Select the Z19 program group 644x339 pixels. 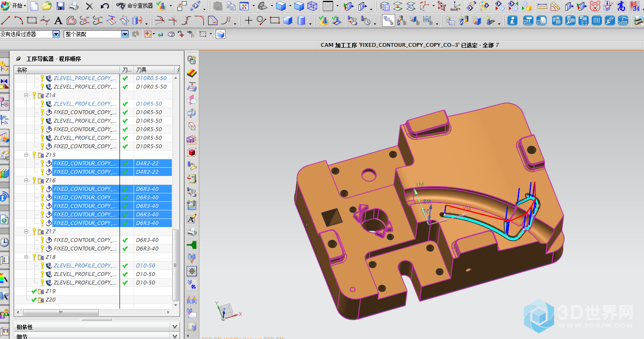pos(51,291)
